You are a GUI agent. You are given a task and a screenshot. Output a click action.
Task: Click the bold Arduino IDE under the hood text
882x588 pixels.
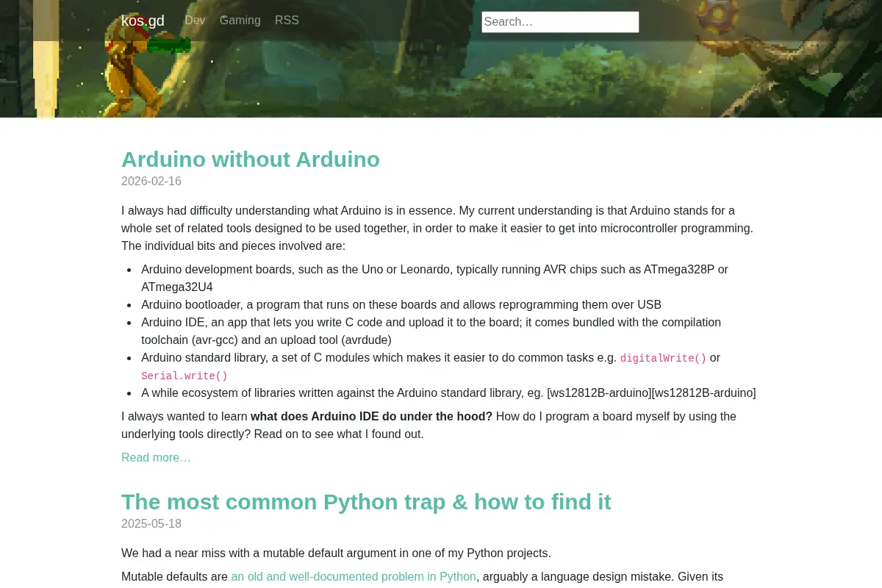[371, 416]
